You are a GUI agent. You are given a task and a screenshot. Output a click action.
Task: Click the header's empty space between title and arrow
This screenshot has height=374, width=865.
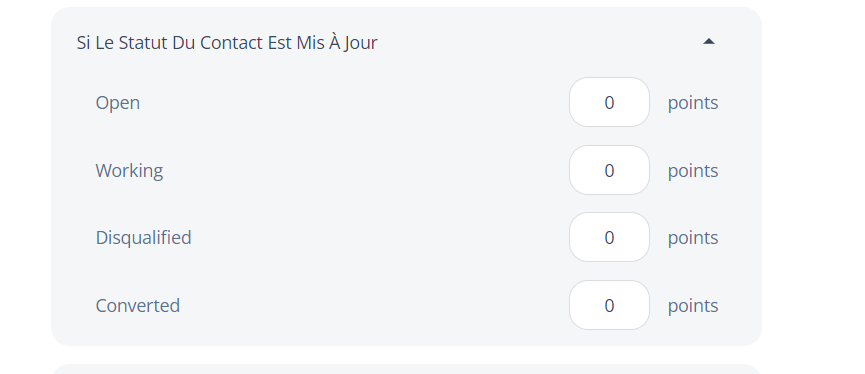click(x=540, y=42)
